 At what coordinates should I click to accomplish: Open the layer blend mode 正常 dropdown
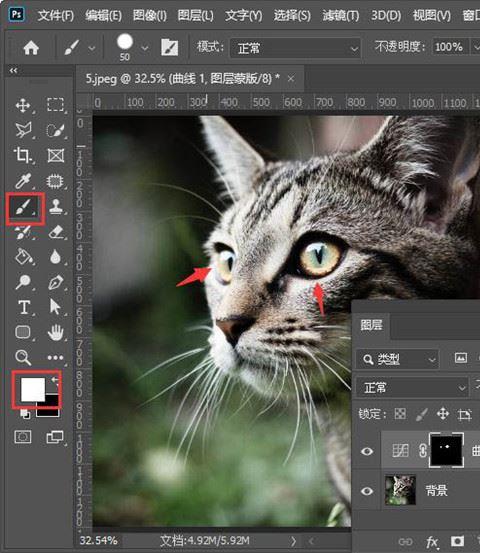coord(412,388)
